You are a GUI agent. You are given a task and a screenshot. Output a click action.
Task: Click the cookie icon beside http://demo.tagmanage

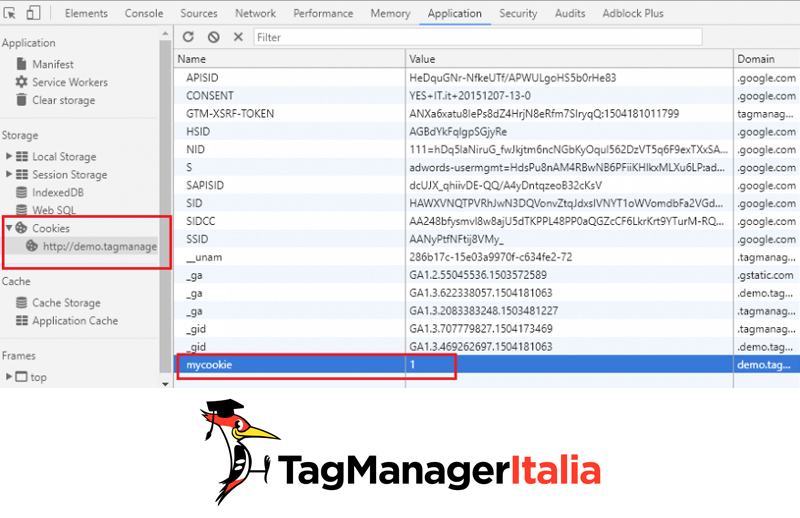32,245
